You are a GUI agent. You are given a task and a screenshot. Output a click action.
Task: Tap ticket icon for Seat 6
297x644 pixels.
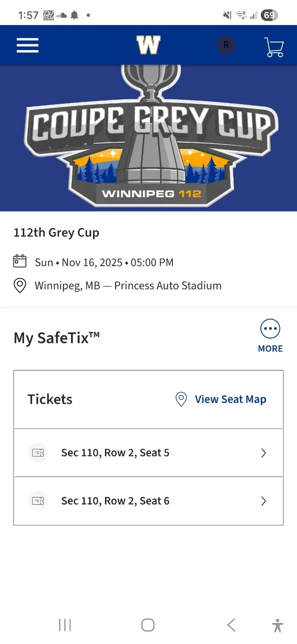tap(38, 501)
